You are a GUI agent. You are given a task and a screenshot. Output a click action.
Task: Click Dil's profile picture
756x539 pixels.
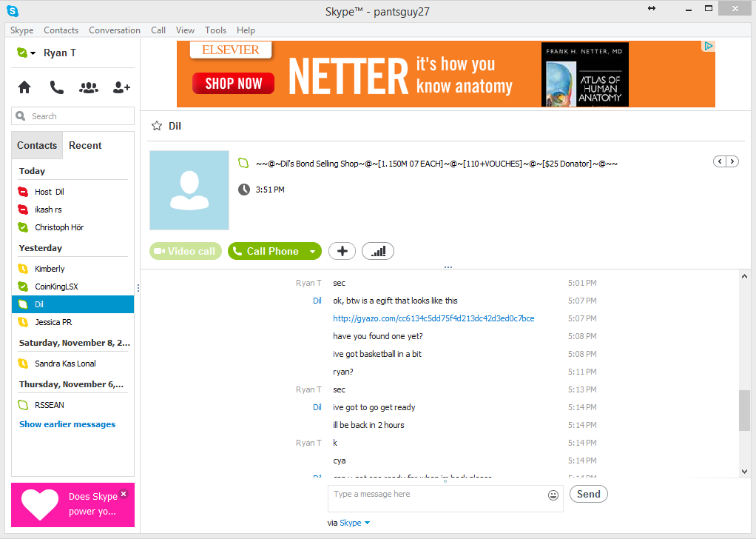point(189,190)
